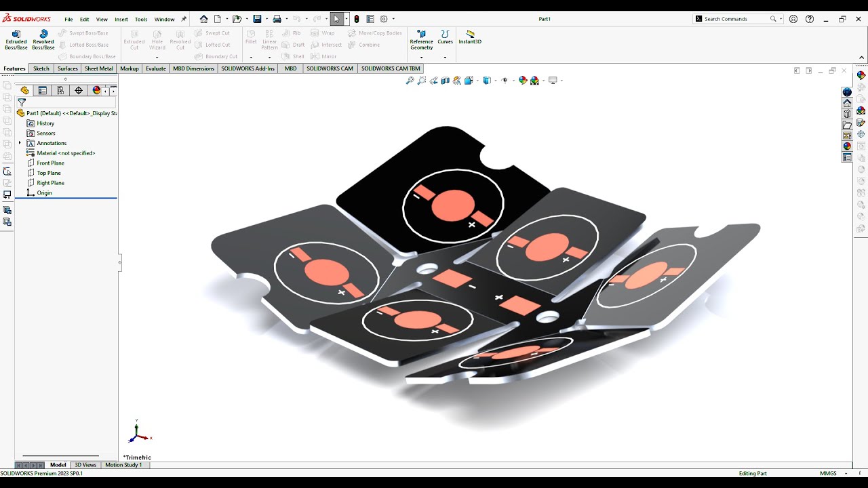Open the SOLIDWORKS Resources home task pane icon
The image size is (868, 488).
tap(847, 103)
